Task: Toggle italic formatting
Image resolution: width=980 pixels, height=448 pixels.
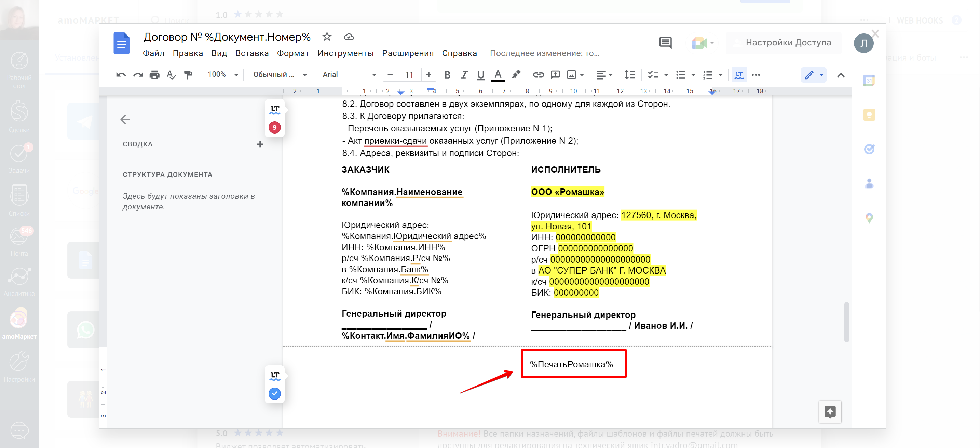Action: point(464,75)
